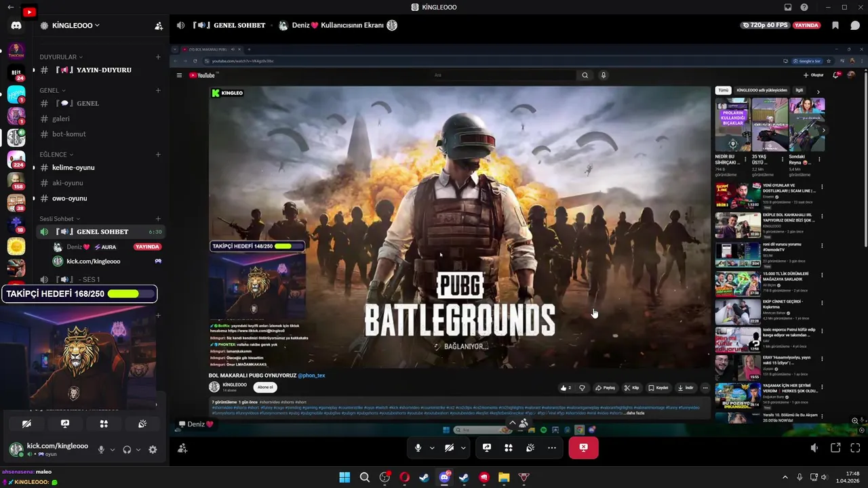The image size is (868, 488).
Task: Open YAYIN-DUYURU channel
Action: coord(100,70)
